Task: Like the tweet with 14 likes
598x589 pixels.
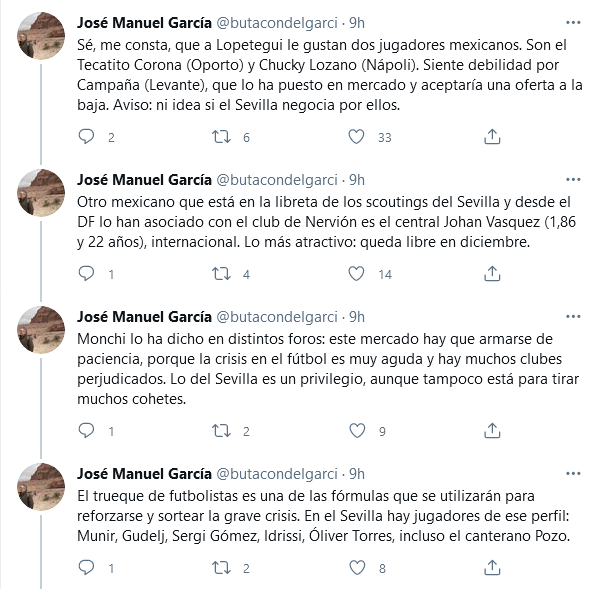Action: tap(356, 274)
